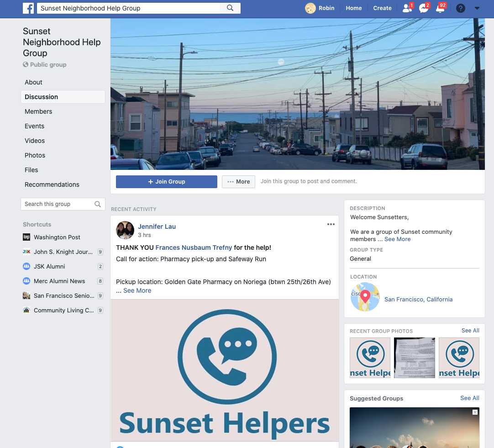Click the search icon in group search box
This screenshot has height=448, width=494.
click(98, 204)
